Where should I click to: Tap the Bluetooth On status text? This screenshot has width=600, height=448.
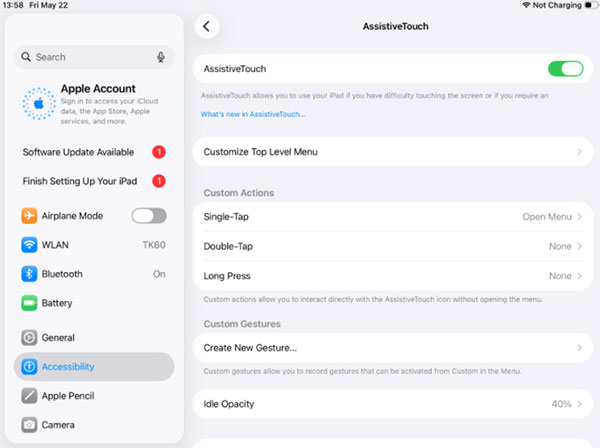pos(159,274)
